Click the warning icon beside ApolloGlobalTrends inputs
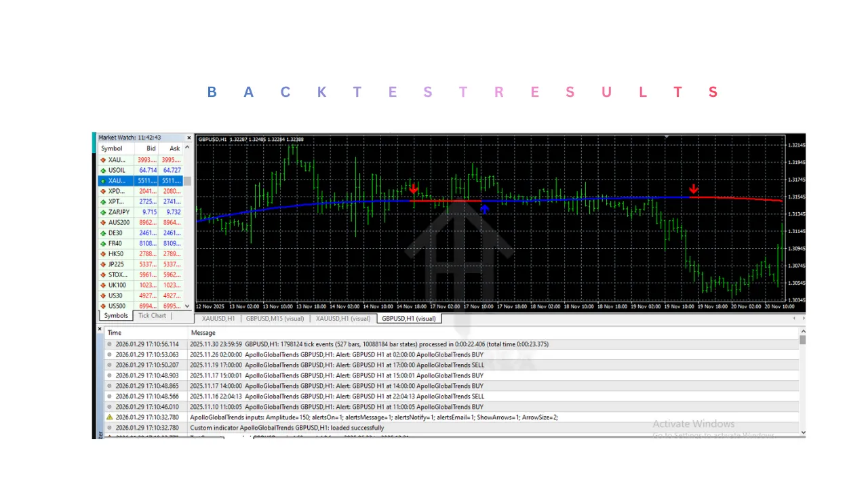The width and height of the screenshot is (868, 488). tap(110, 418)
